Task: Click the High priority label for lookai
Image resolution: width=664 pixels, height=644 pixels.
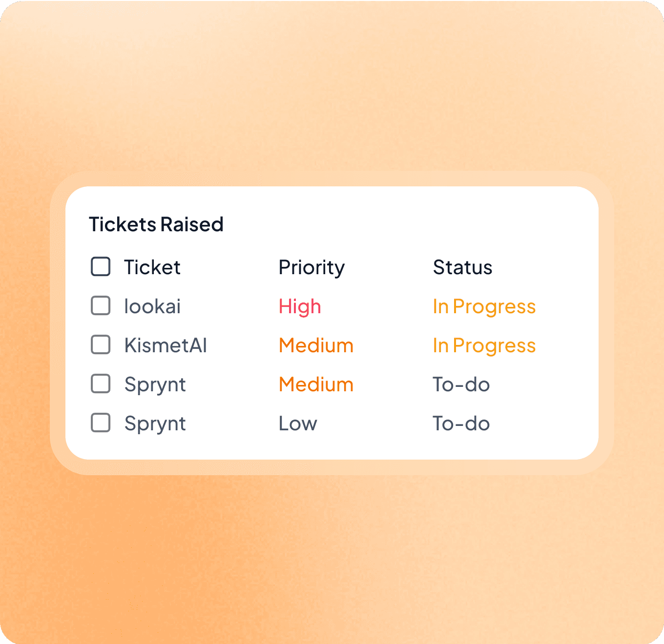Action: (300, 306)
